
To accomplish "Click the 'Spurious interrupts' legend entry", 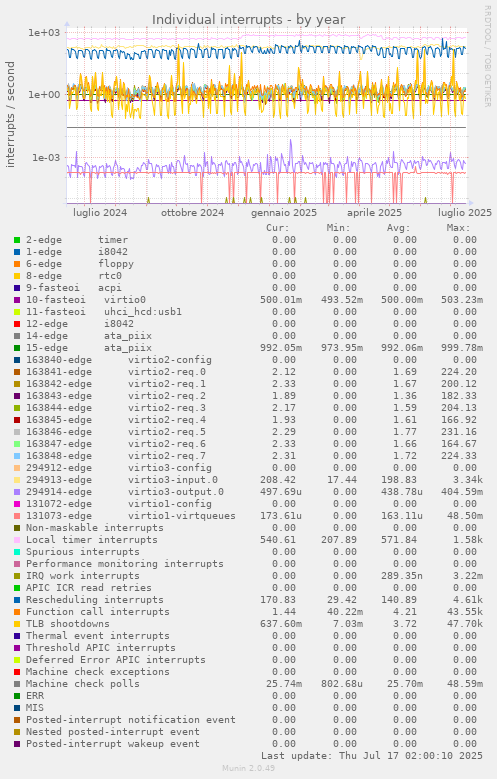I will [x=83, y=551].
